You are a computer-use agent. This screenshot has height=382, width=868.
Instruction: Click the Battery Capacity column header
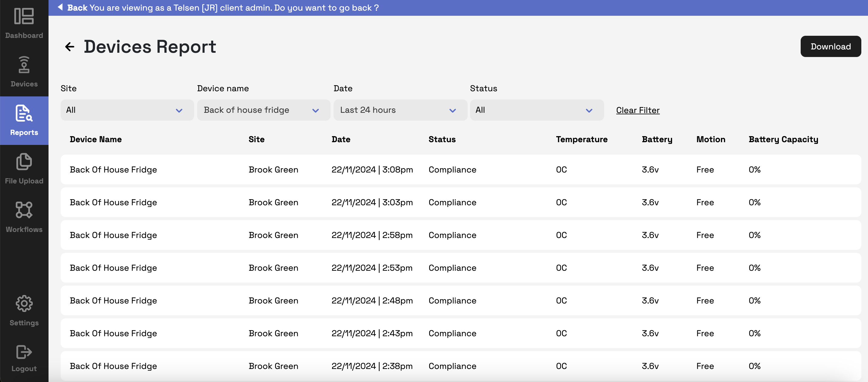tap(783, 139)
